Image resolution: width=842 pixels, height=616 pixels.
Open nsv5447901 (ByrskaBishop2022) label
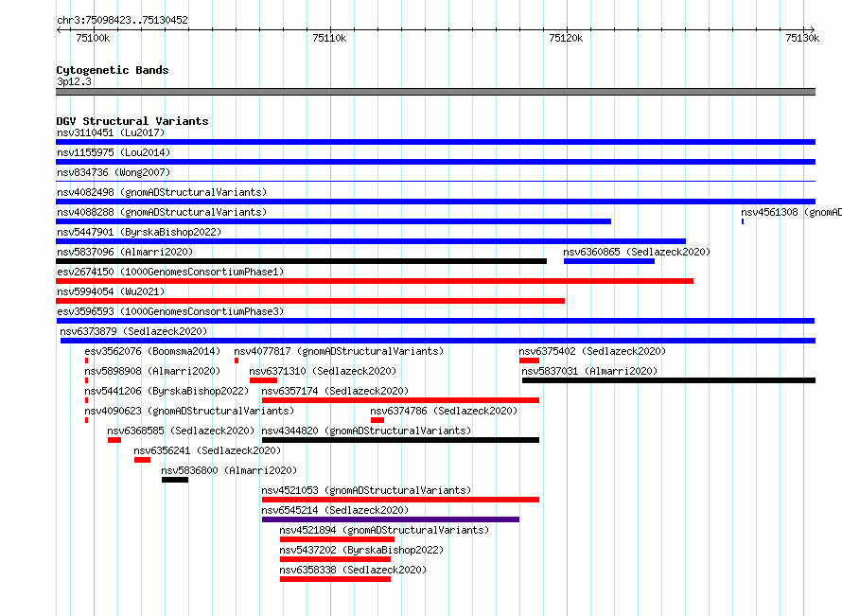(139, 232)
